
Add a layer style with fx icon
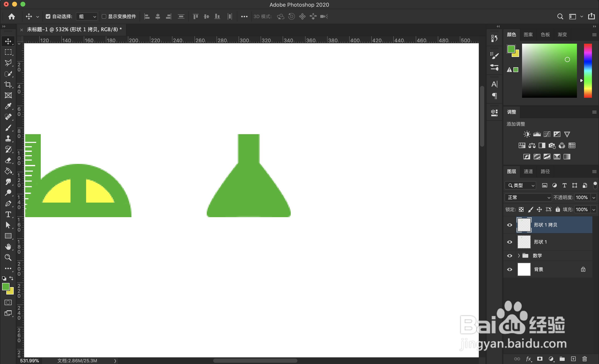(528, 359)
